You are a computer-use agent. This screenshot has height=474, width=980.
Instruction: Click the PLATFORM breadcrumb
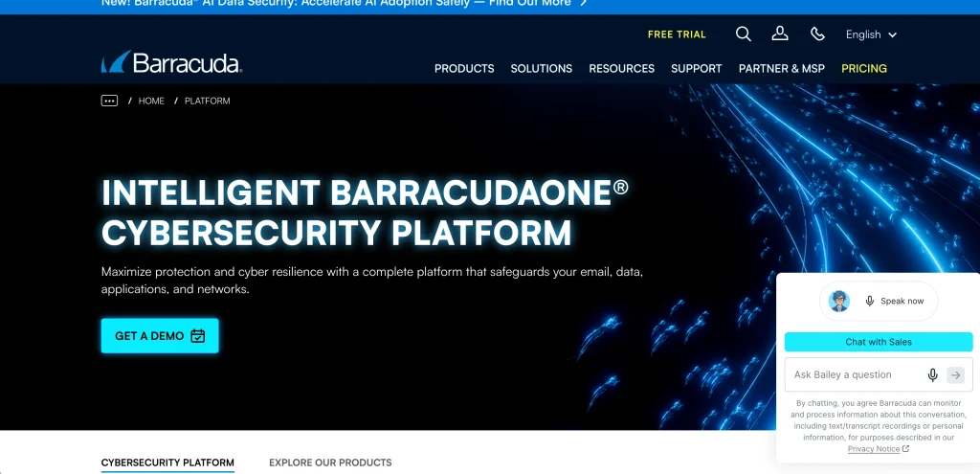208,101
